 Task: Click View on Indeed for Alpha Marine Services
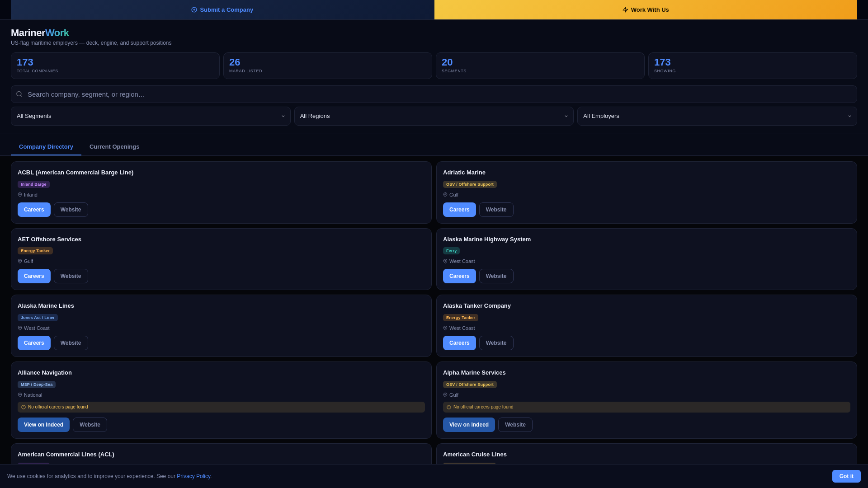(x=469, y=425)
